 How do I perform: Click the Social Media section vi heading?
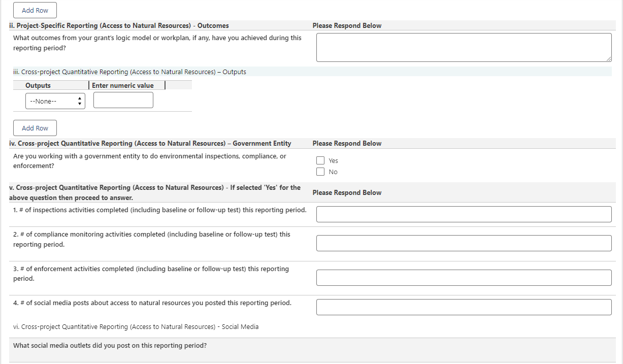tap(136, 326)
